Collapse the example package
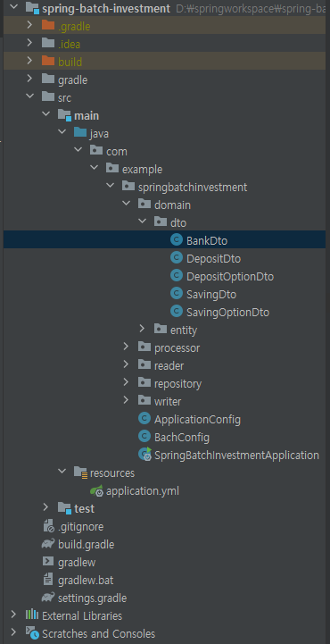The image size is (330, 644). coord(94,168)
